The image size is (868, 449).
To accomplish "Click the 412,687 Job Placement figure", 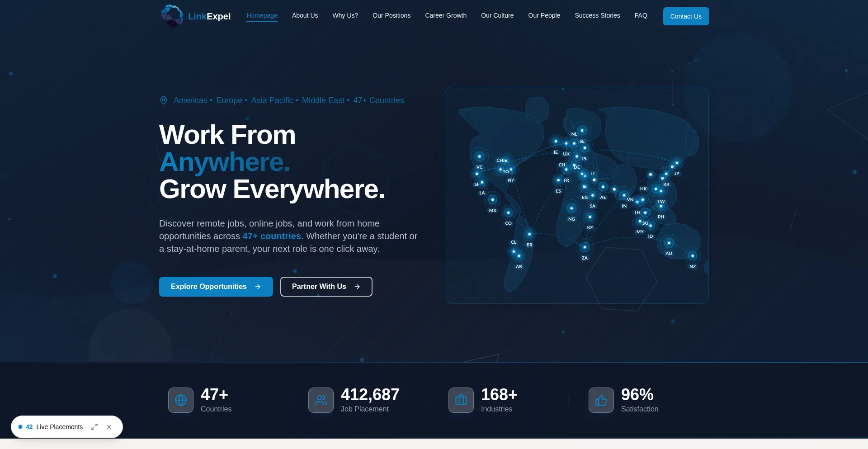I will pos(370,395).
